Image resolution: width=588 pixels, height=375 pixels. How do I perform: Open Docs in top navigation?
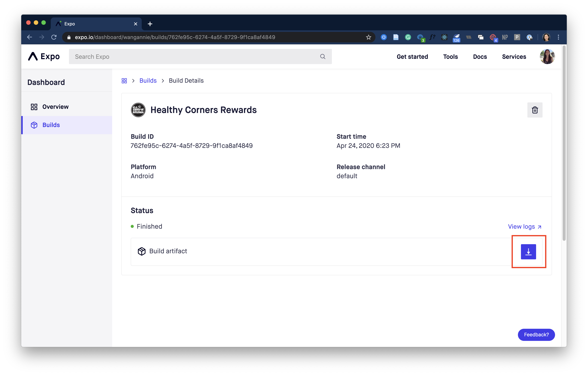[x=480, y=57]
